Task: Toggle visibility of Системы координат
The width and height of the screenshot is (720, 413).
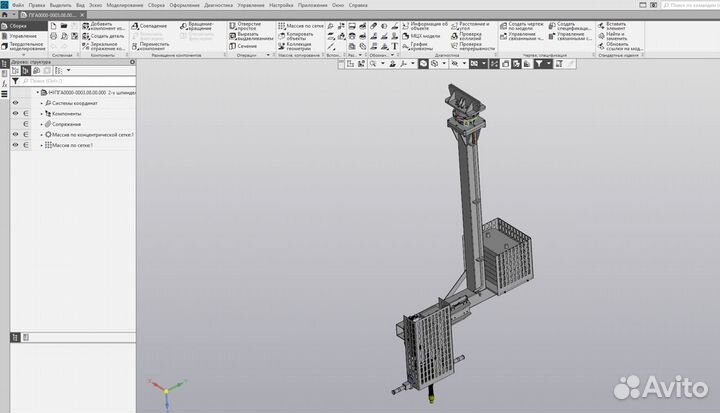Action: click(x=16, y=103)
